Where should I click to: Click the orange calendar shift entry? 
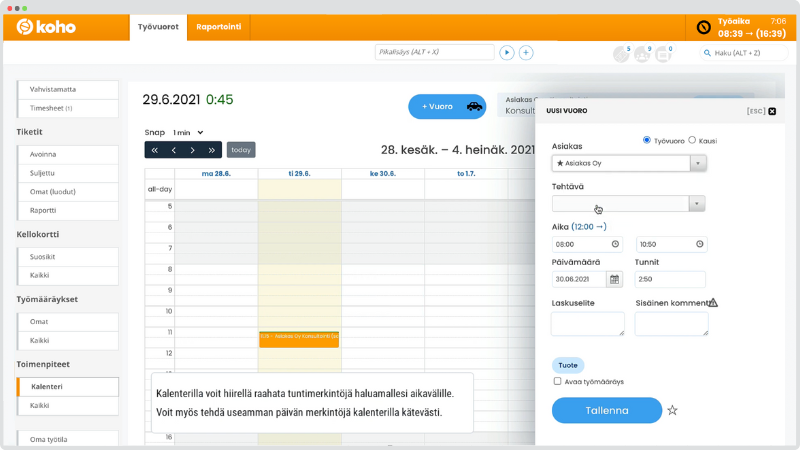(x=299, y=338)
